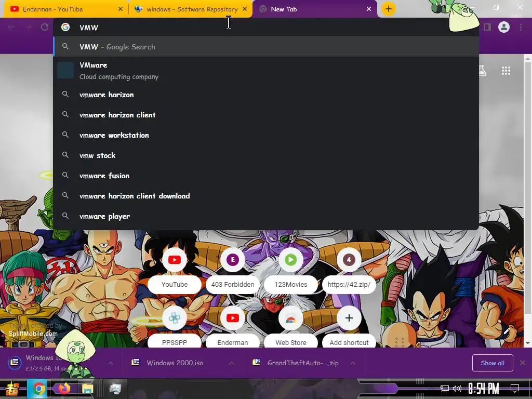Open the volume icon in system tray

457,389
